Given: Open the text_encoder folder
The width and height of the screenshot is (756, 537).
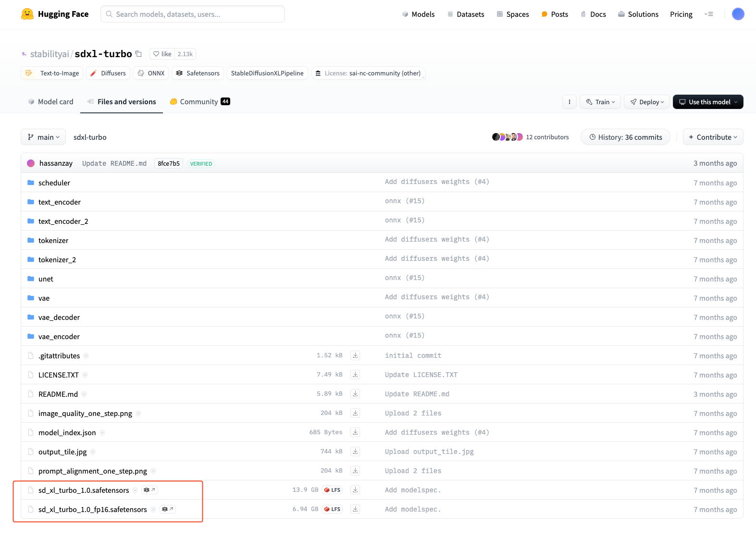Looking at the screenshot, I should coord(60,202).
